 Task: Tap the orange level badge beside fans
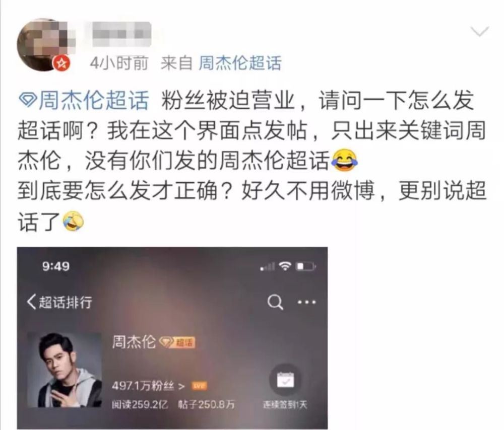point(199,386)
